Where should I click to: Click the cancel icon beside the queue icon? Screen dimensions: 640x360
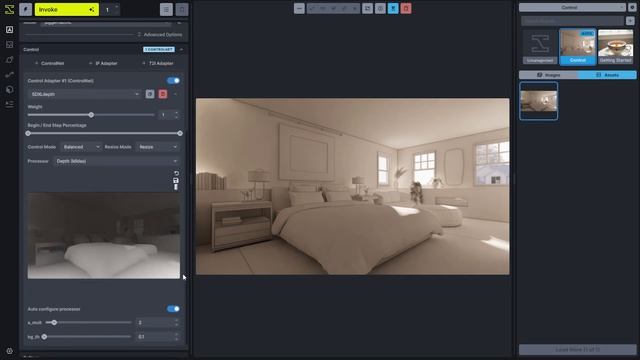pos(182,9)
